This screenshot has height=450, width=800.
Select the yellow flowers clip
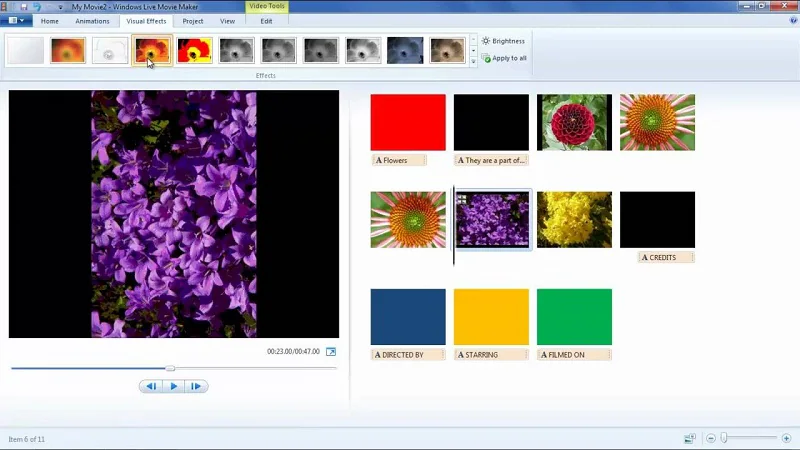(574, 220)
